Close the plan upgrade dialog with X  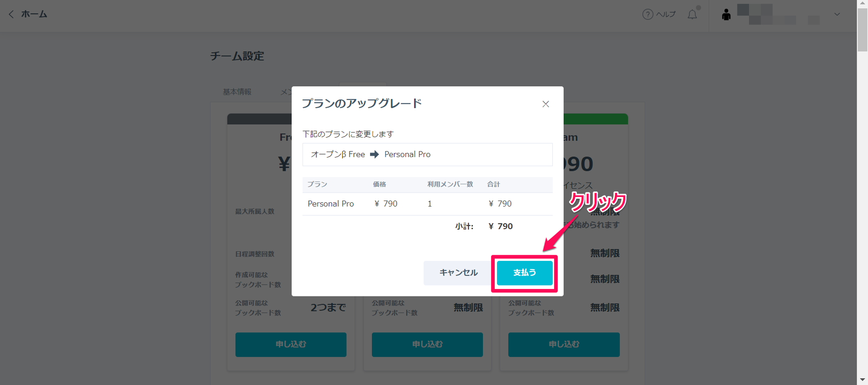click(x=546, y=104)
